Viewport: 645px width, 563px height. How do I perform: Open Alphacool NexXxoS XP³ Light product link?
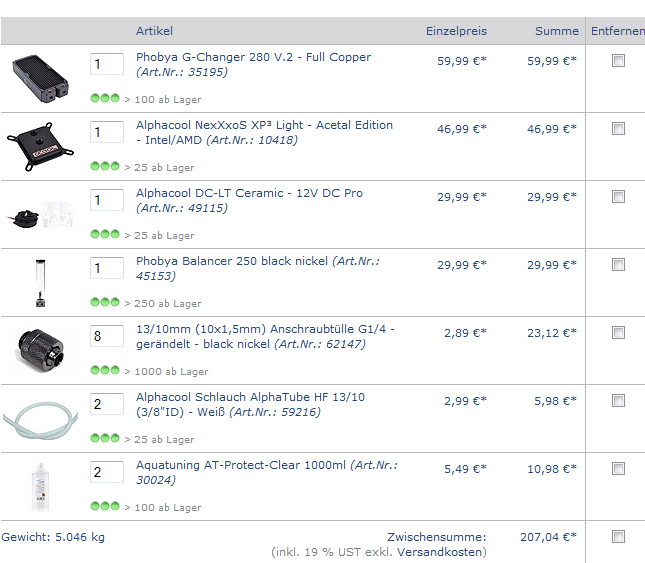tap(264, 126)
